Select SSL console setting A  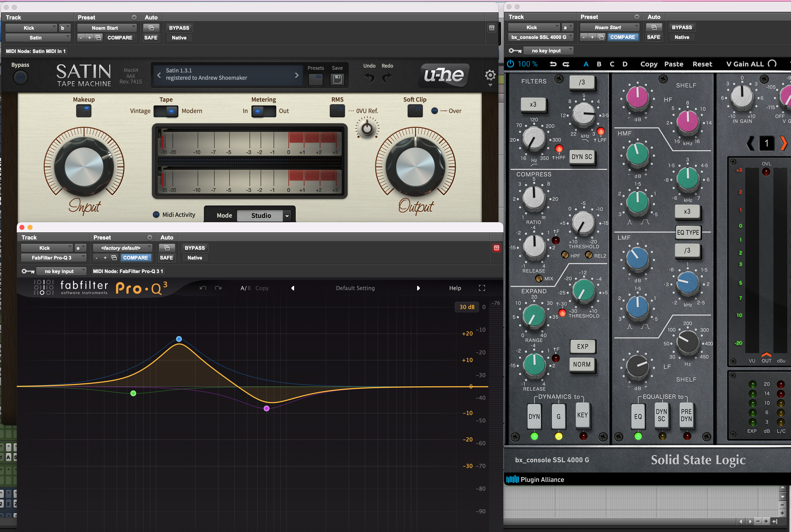point(586,64)
